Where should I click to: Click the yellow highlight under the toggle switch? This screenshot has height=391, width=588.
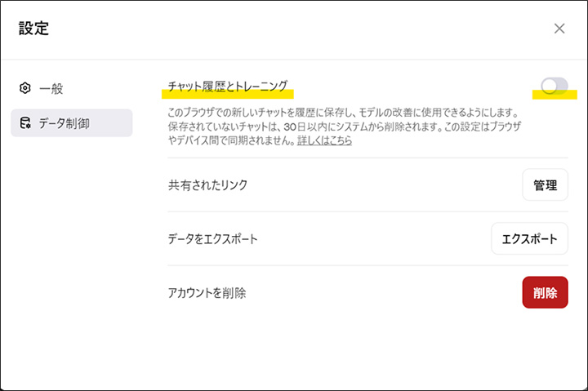(555, 95)
